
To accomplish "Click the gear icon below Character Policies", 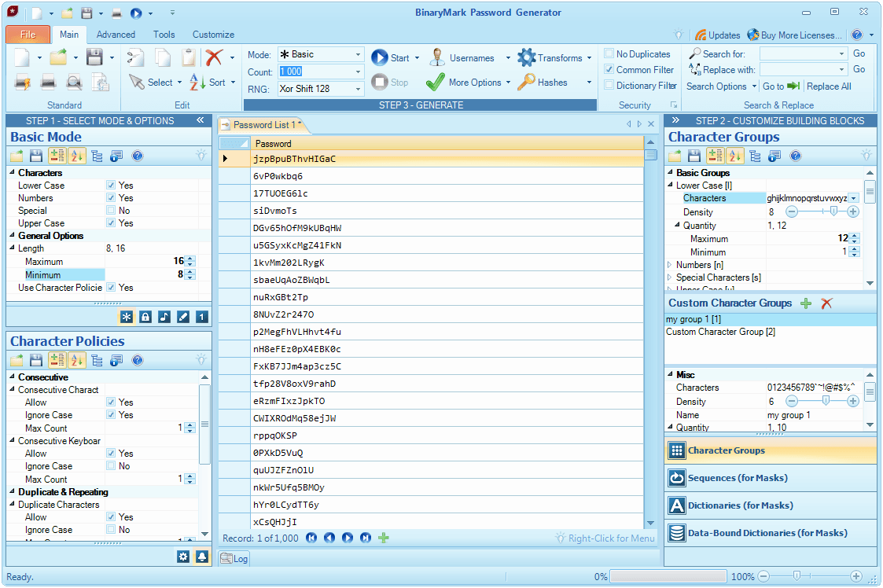I will [x=183, y=557].
